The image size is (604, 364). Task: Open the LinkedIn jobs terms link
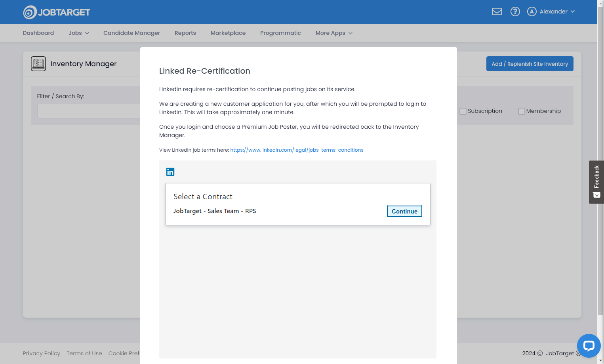click(x=297, y=150)
